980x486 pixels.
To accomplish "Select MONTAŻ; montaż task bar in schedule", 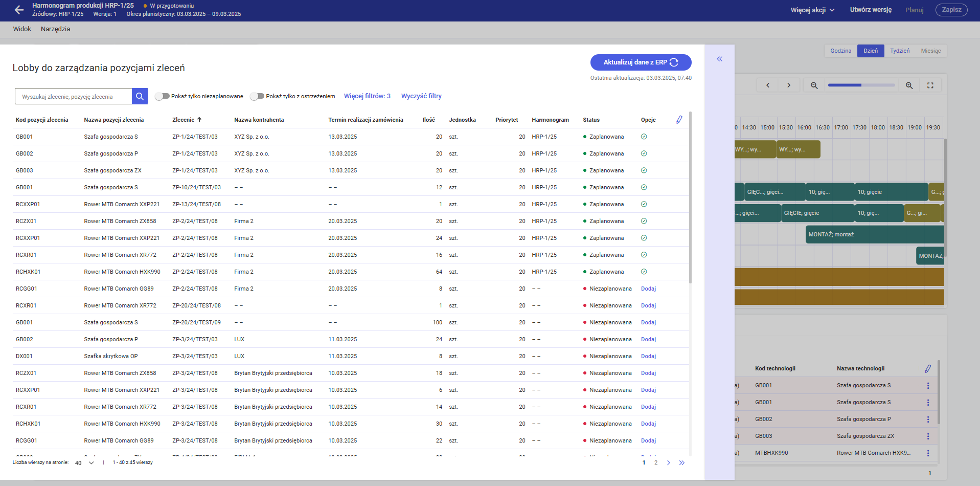I will coord(875,234).
